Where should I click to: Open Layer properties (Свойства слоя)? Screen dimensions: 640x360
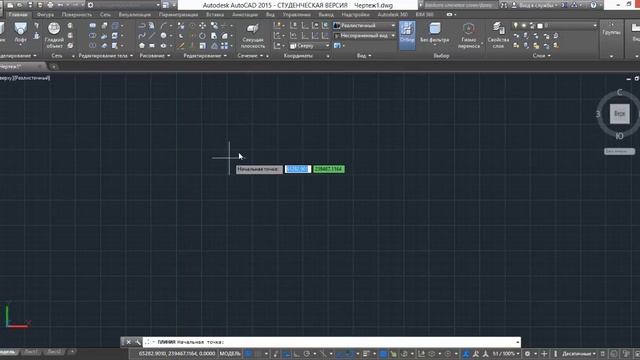(x=498, y=36)
